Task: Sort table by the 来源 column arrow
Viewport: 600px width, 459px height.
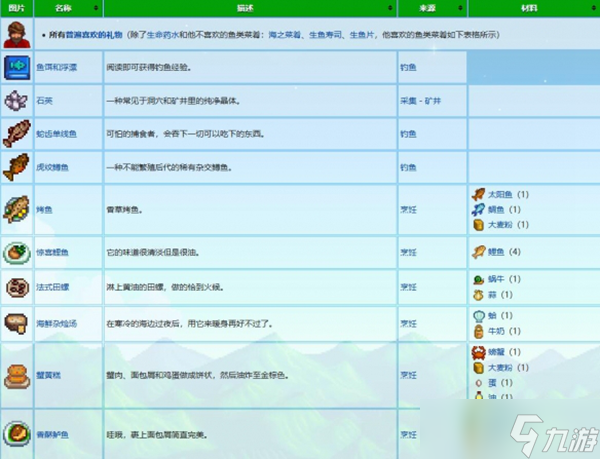Action: [460, 8]
